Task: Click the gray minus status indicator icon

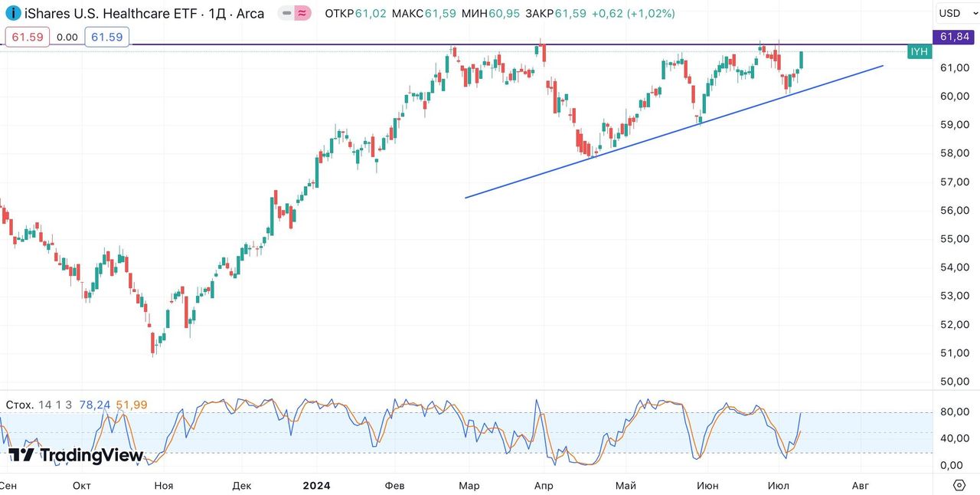Action: point(286,14)
